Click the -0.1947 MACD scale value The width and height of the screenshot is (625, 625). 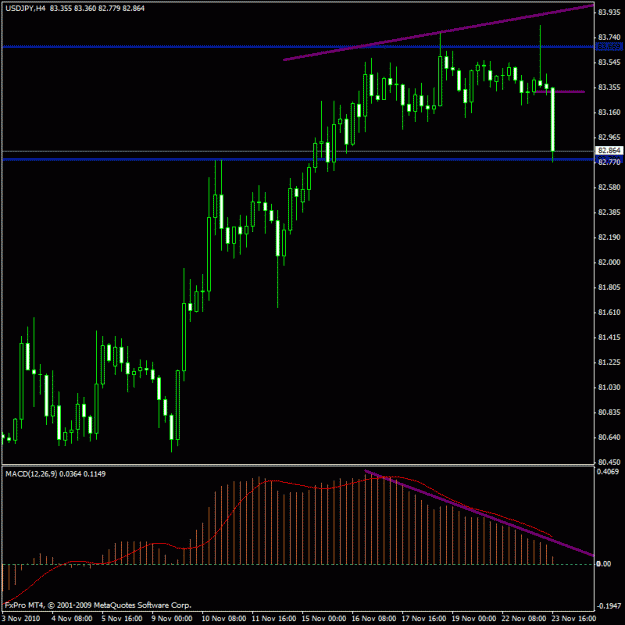coord(608,606)
